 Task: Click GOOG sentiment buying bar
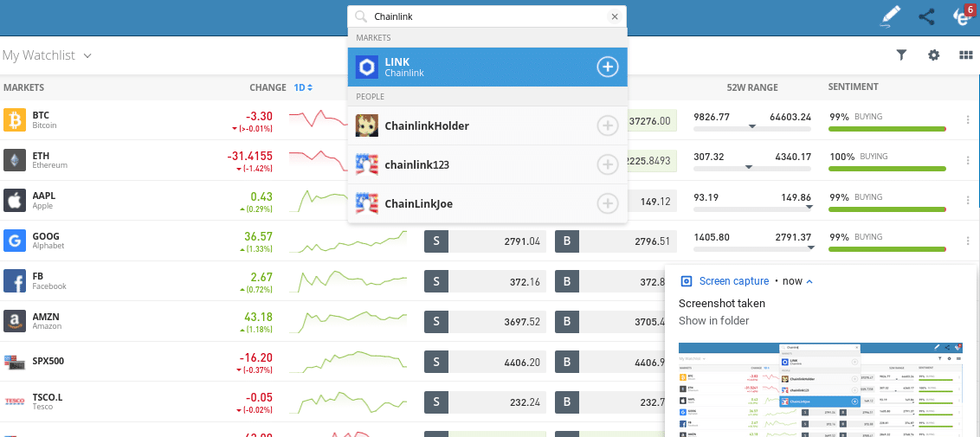pyautogui.click(x=887, y=249)
